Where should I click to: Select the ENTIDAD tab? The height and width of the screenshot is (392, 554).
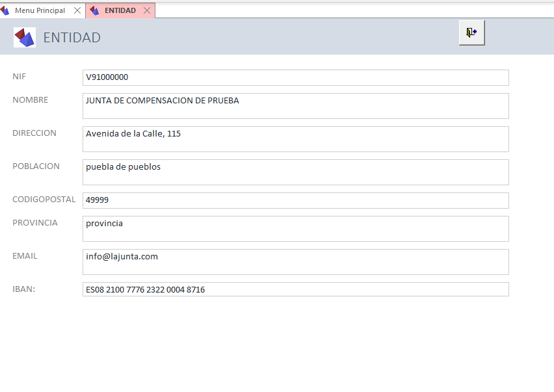[x=120, y=11]
